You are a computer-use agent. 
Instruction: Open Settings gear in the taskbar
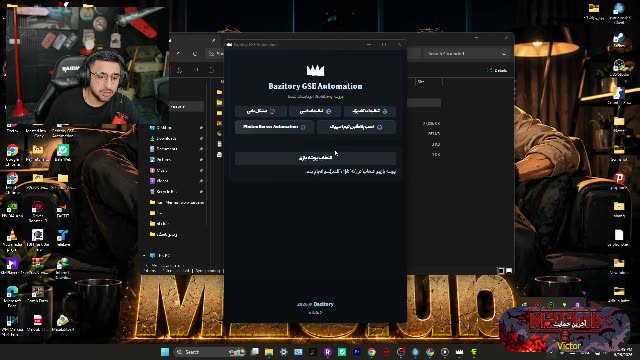283,352
